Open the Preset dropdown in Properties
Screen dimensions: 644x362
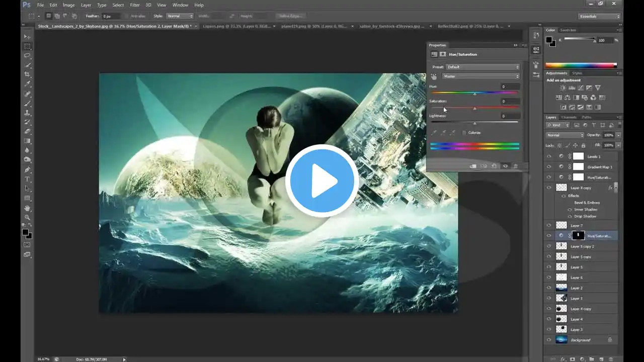(x=482, y=67)
